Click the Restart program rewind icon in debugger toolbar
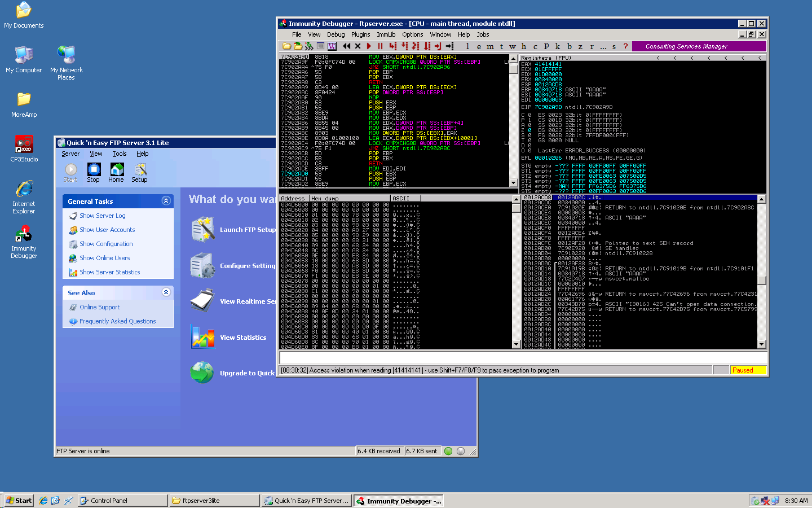This screenshot has width=812, height=508. click(x=346, y=46)
